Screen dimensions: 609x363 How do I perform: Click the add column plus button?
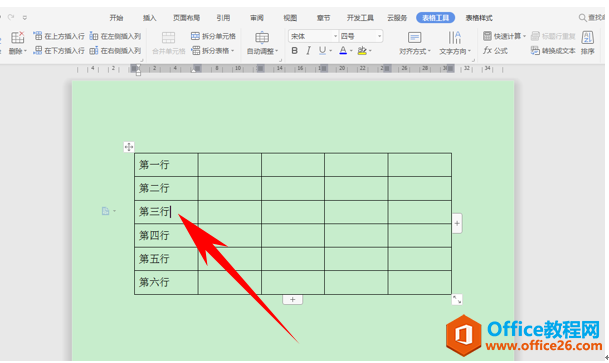457,223
